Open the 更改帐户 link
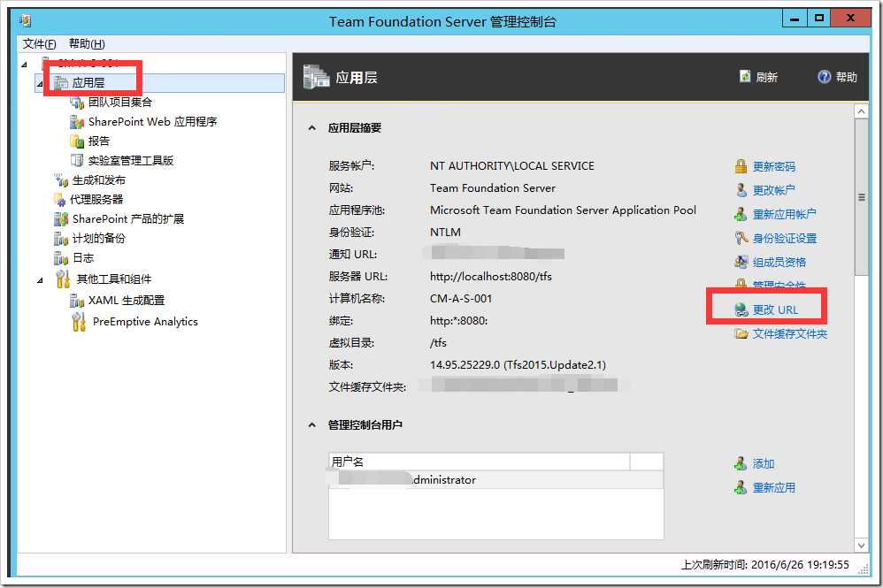 pos(774,190)
